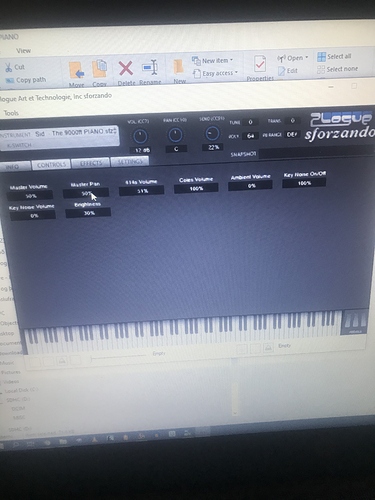Toggle the Key Noise On/Off value

(x=304, y=183)
